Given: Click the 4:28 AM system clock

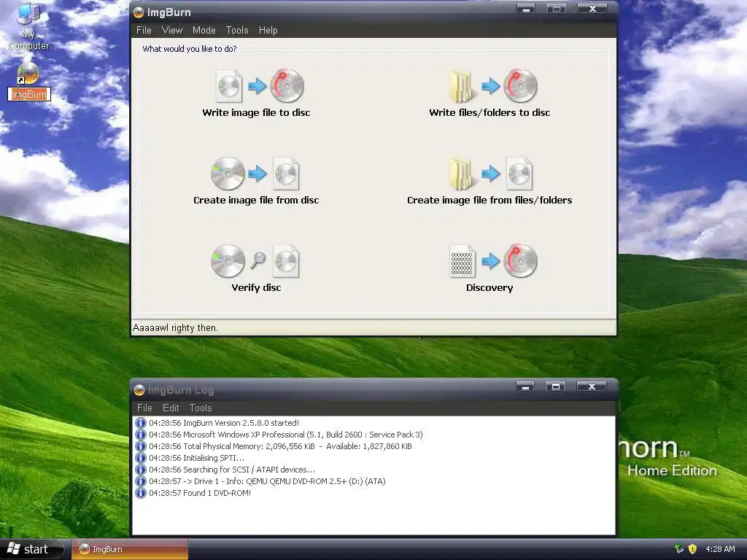Looking at the screenshot, I should point(720,549).
